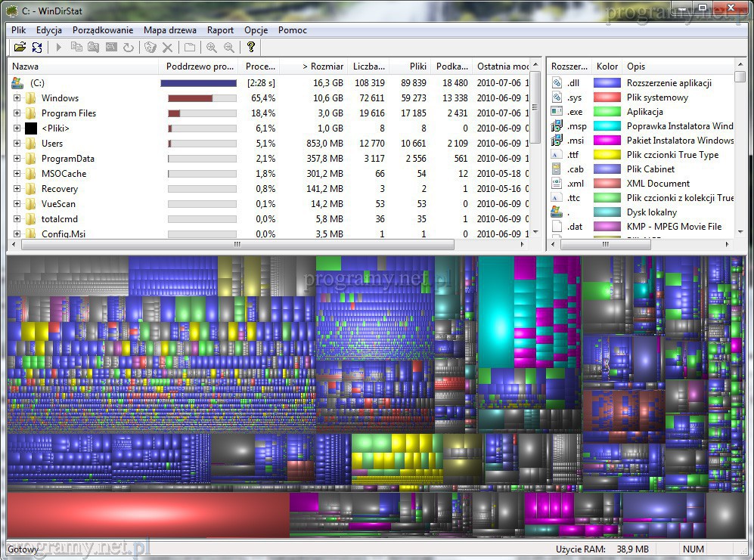Click the Delete X toolbar icon

[168, 48]
